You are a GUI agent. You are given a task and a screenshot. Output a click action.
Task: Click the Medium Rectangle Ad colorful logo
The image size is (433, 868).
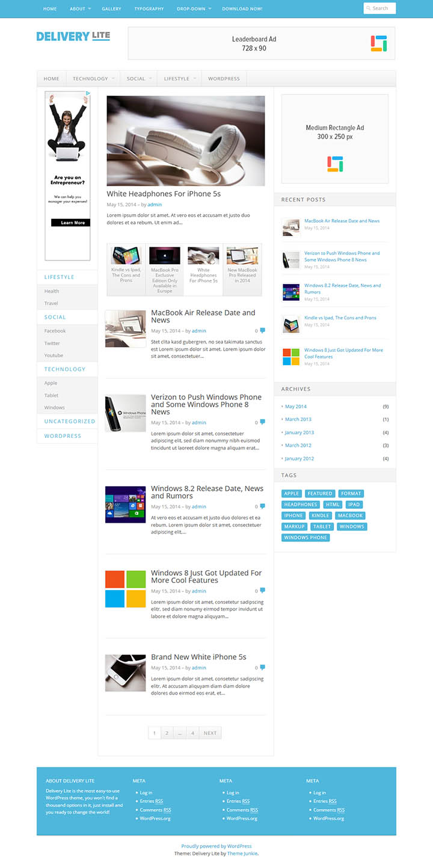coord(335,164)
